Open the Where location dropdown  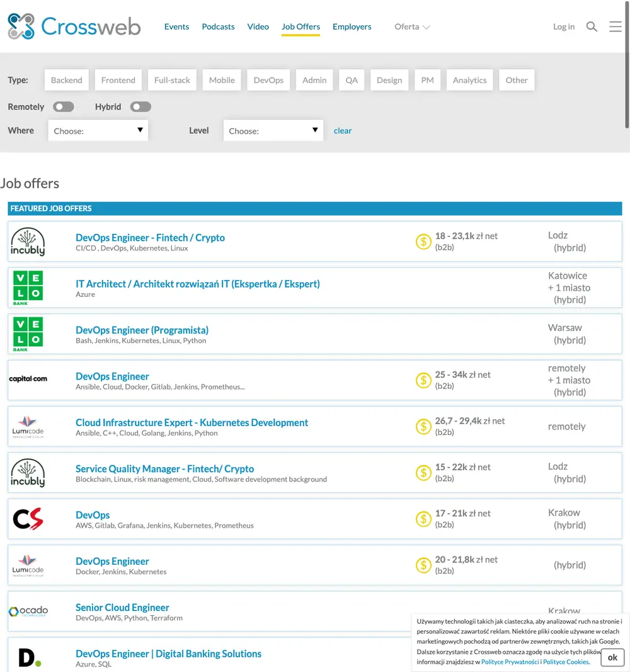[98, 130]
